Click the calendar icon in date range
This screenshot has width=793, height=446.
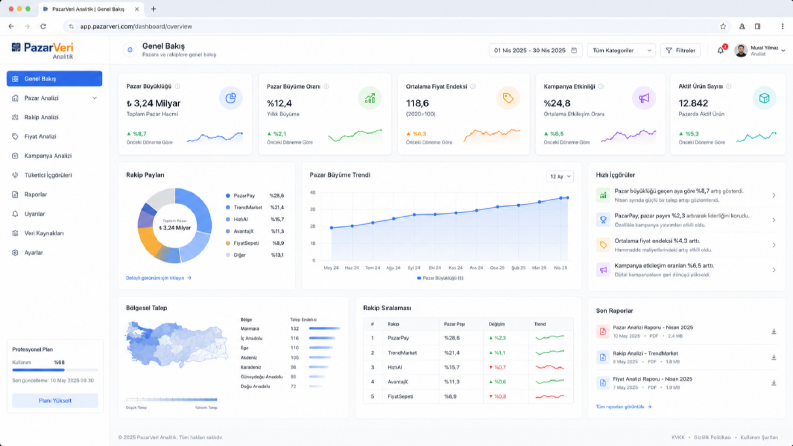(574, 50)
